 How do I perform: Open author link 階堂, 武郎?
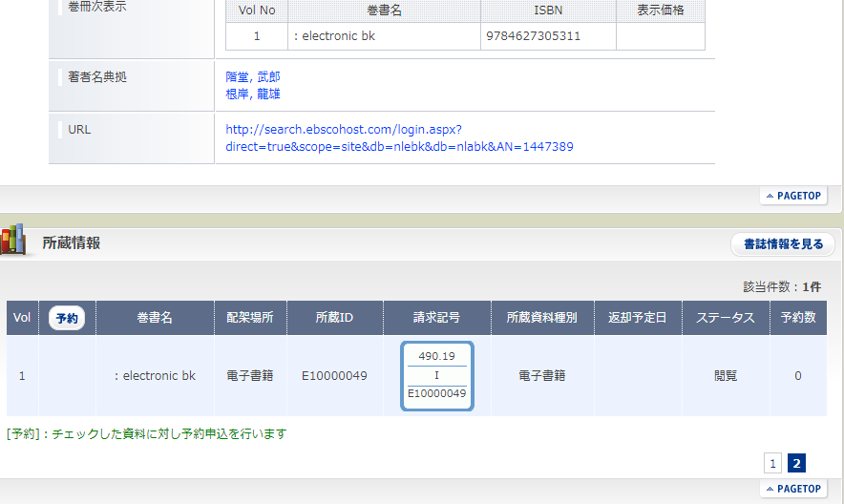[x=253, y=76]
